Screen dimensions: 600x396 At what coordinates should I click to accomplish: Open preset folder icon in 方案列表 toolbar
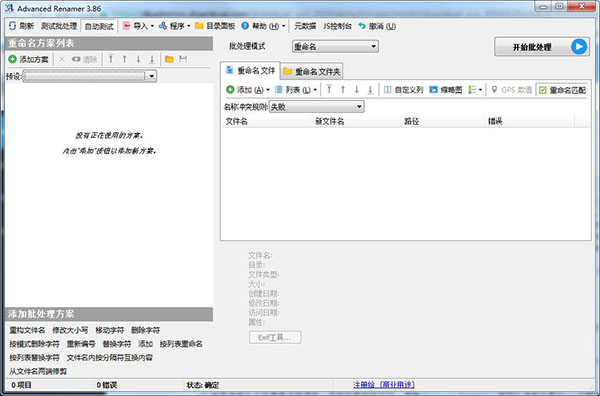click(169, 59)
